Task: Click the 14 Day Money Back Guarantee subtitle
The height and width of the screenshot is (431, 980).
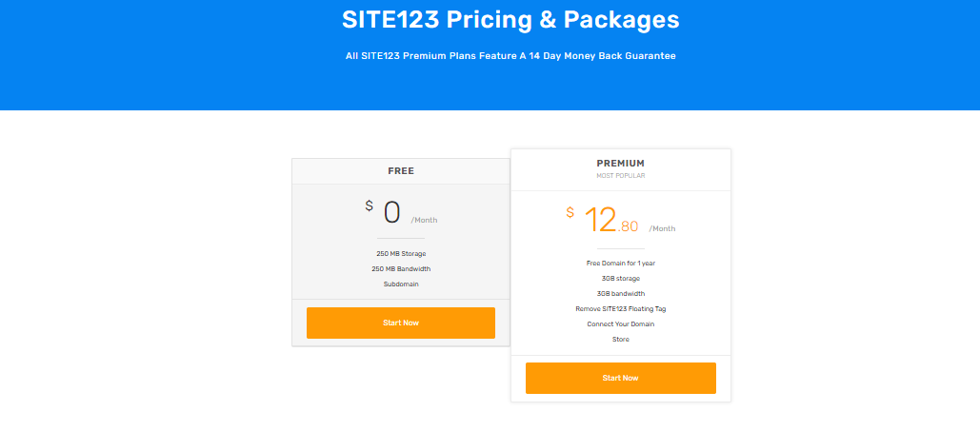Action: pyautogui.click(x=510, y=56)
